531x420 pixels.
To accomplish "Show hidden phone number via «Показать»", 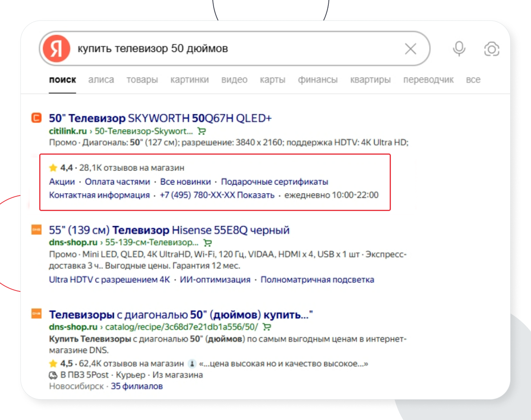I will point(256,195).
